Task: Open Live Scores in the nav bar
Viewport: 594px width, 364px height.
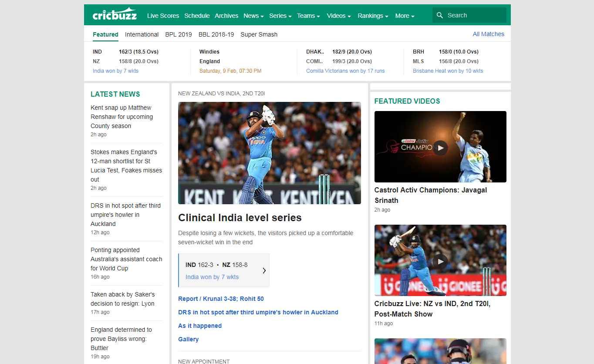Action: click(x=163, y=16)
